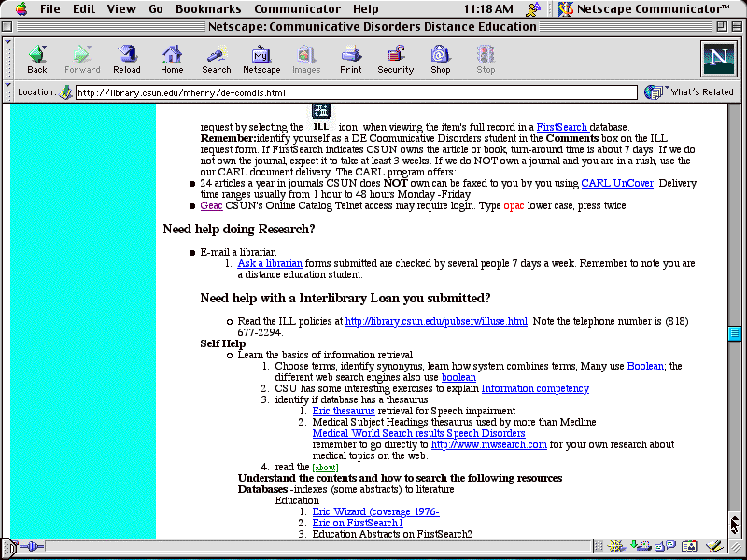Open the capitalized Boolean link

point(645,366)
